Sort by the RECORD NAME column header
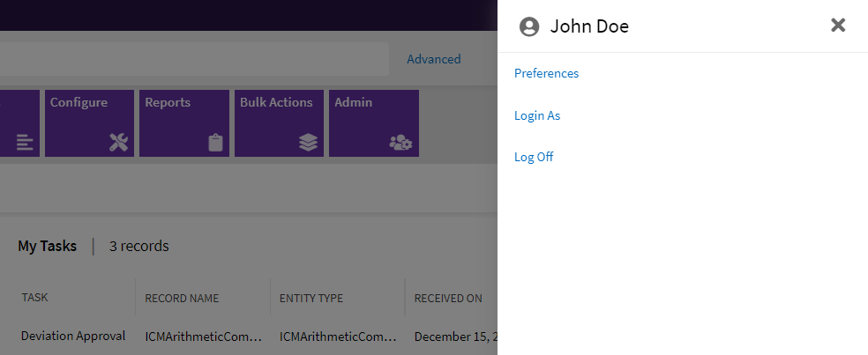The width and height of the screenshot is (868, 355). point(182,298)
